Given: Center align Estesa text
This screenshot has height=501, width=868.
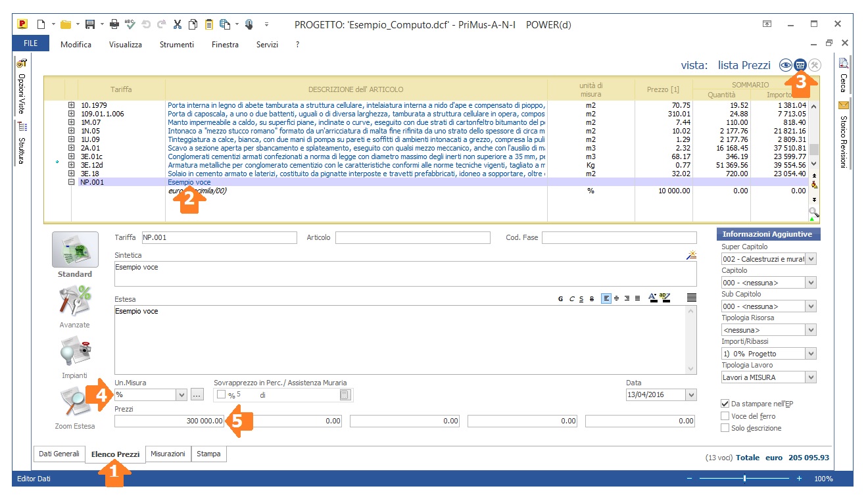Looking at the screenshot, I should pyautogui.click(x=616, y=298).
